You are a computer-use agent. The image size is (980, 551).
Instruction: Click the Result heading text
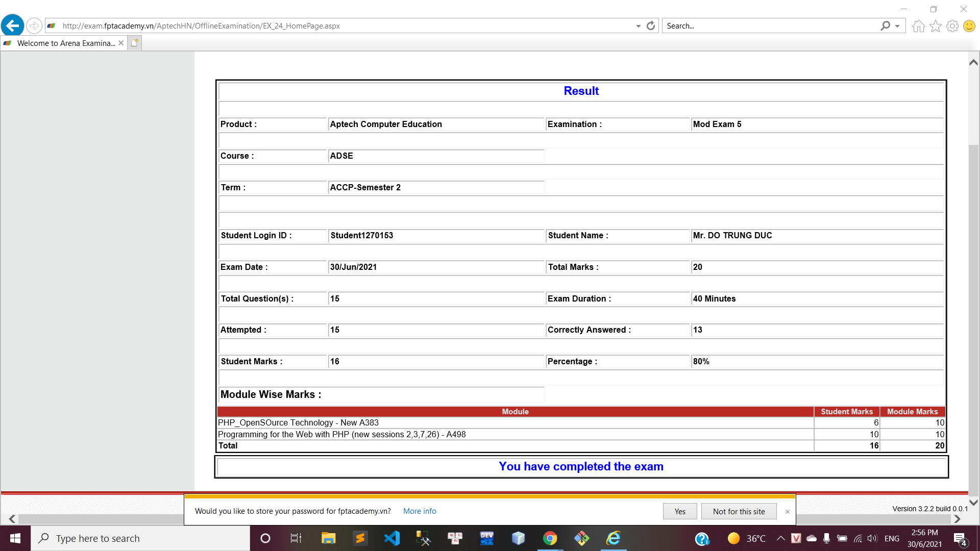[581, 91]
